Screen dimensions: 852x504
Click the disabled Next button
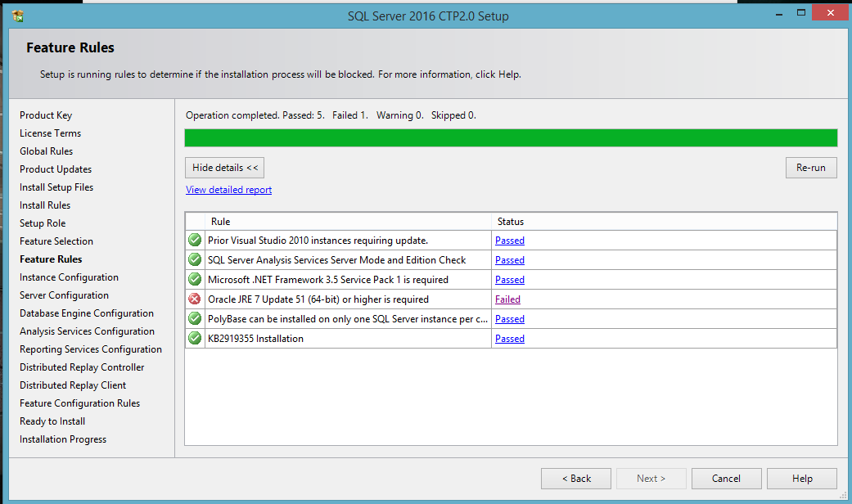click(651, 479)
